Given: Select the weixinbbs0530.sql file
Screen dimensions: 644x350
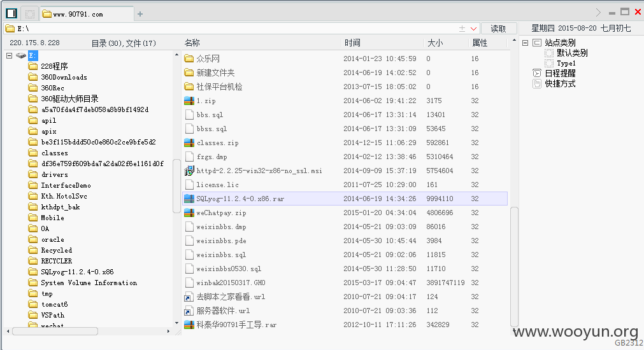Looking at the screenshot, I should pos(229,269).
